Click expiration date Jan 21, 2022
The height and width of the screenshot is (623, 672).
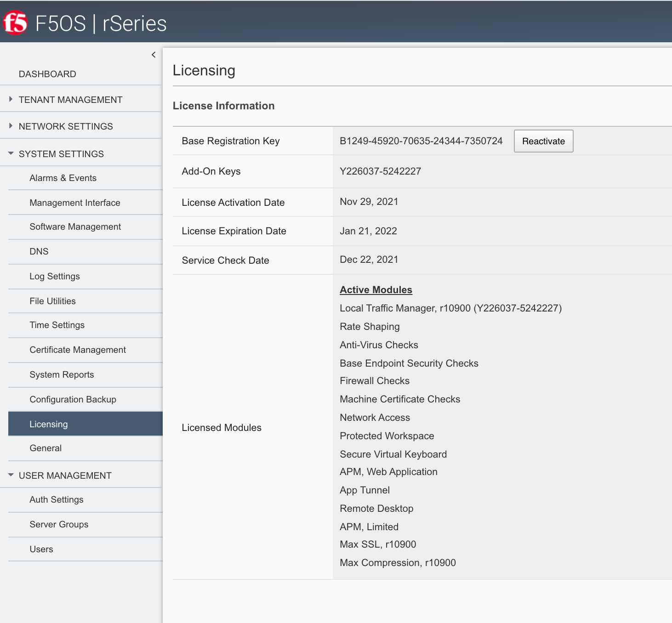pos(368,231)
